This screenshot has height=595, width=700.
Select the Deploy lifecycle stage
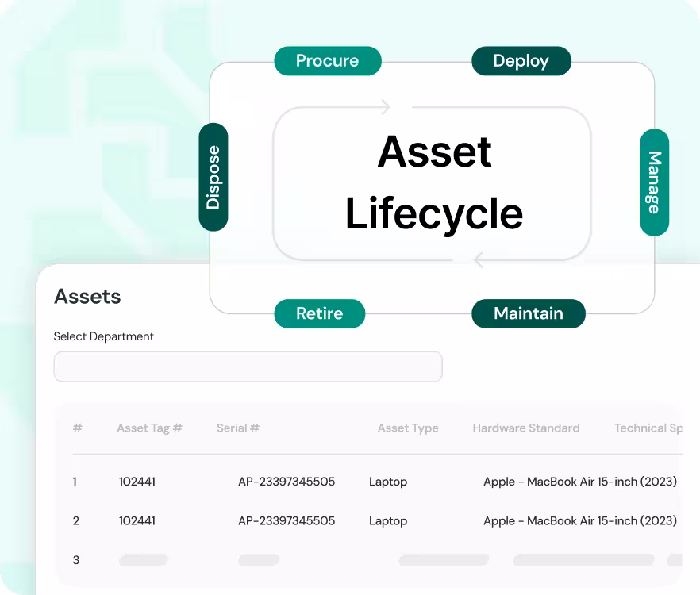click(521, 61)
